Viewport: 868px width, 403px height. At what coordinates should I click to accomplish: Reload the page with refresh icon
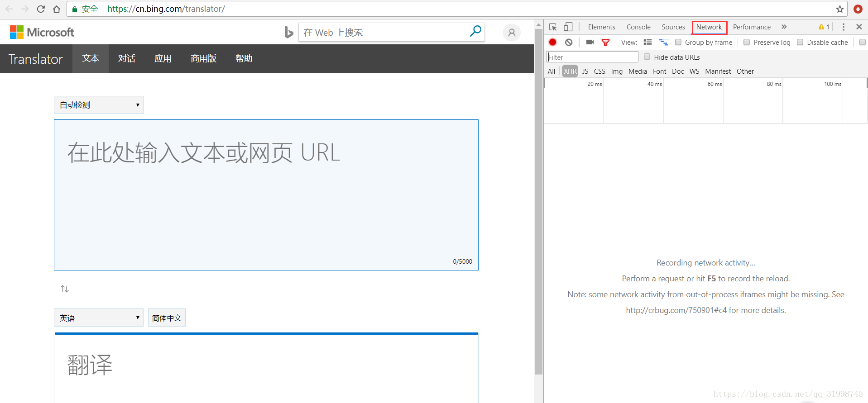(41, 9)
